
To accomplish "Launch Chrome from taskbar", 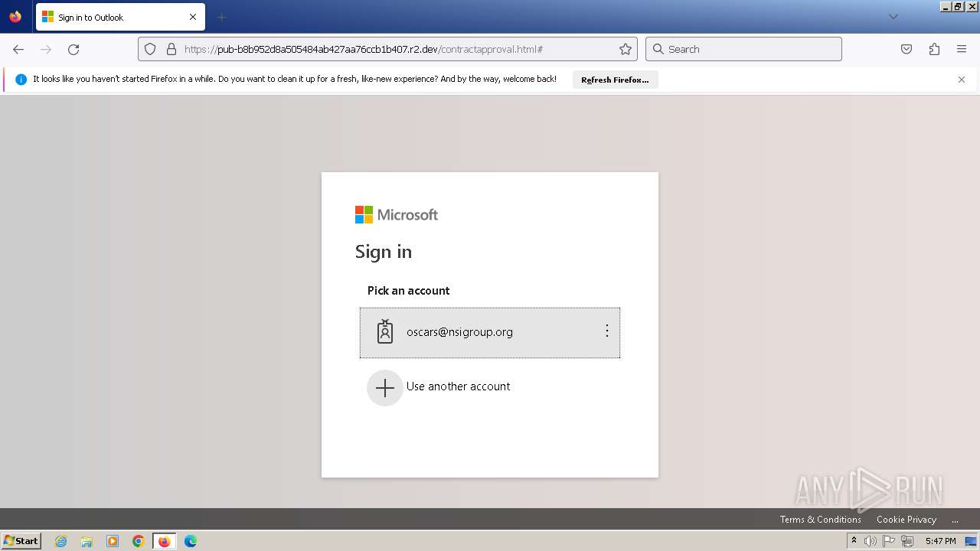I will pos(138,541).
